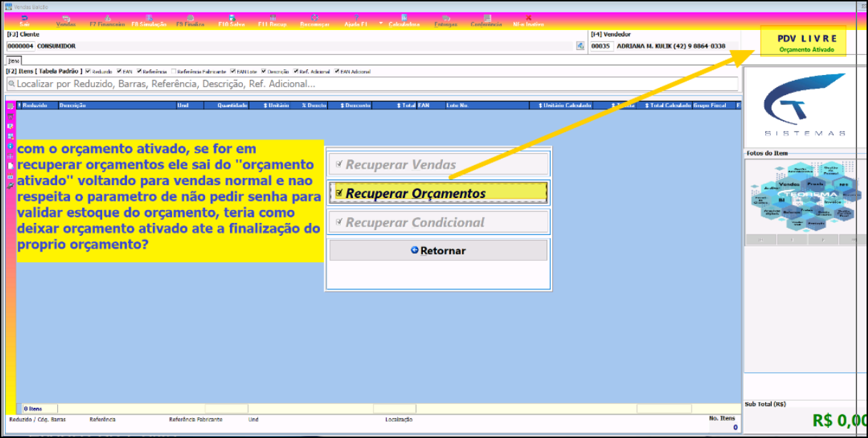The height and width of the screenshot is (438, 868).
Task: Click F11 Recup. in the toolbar
Action: click(272, 21)
